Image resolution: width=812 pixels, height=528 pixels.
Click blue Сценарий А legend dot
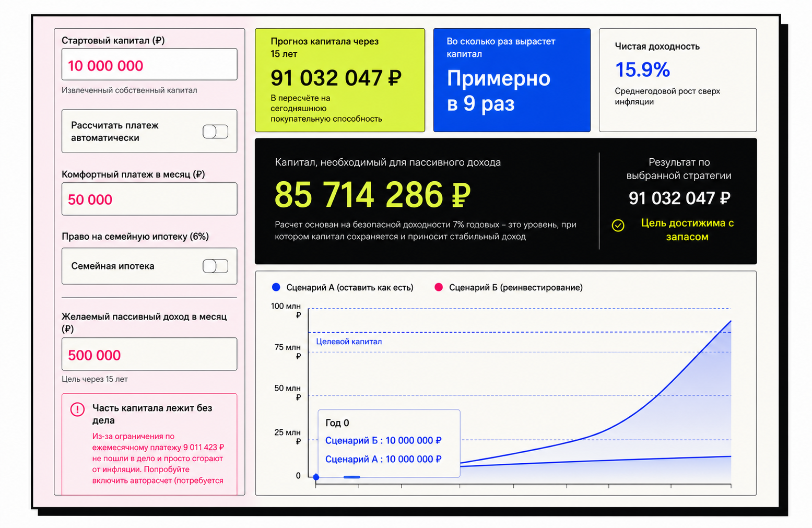(276, 287)
